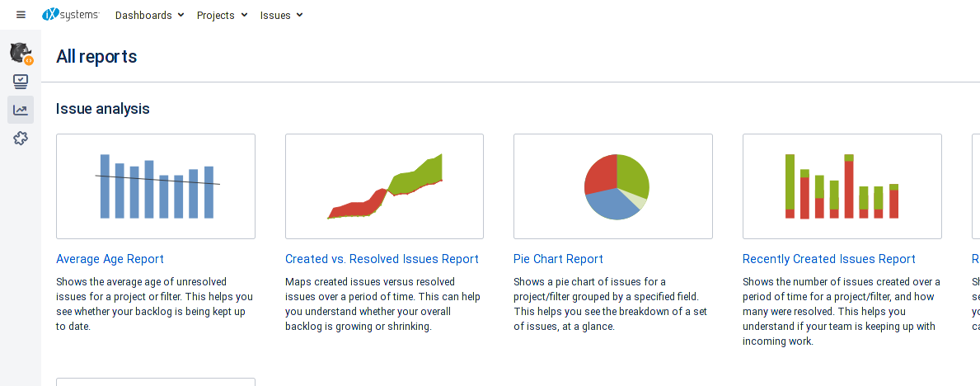
Task: Select the Reports chart icon in sidebar
Action: 21,110
